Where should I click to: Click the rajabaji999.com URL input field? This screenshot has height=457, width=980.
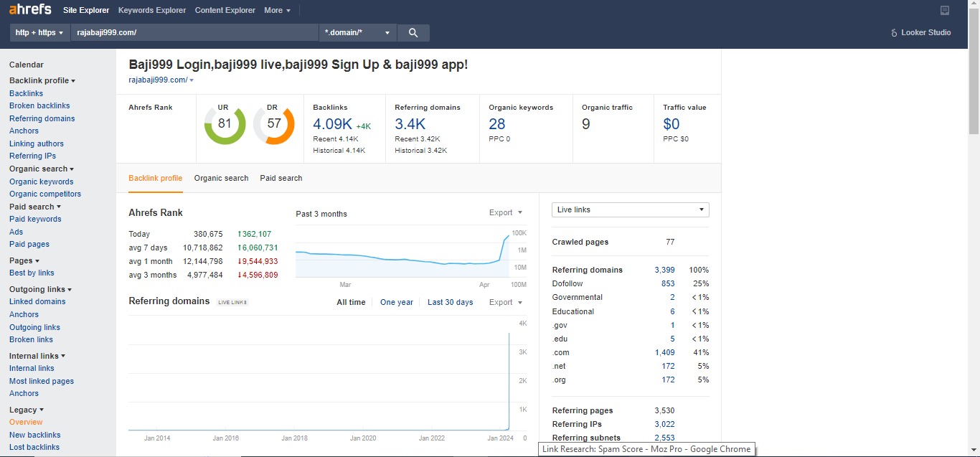[x=194, y=33]
